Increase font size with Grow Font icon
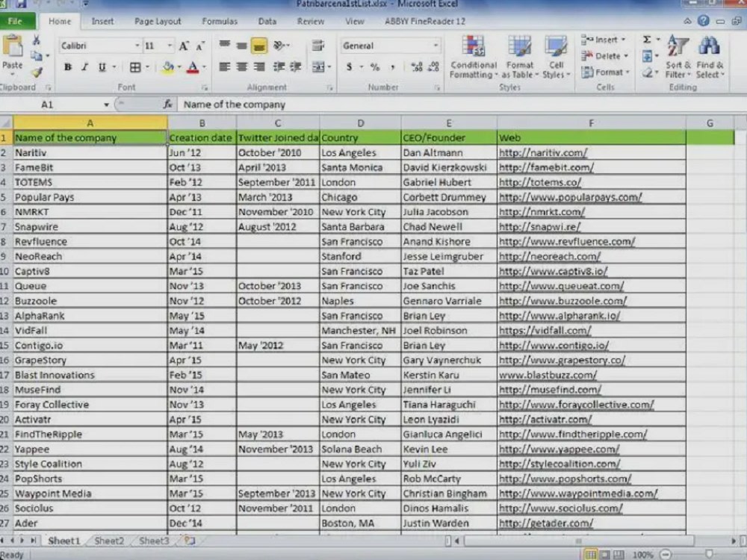 [184, 46]
